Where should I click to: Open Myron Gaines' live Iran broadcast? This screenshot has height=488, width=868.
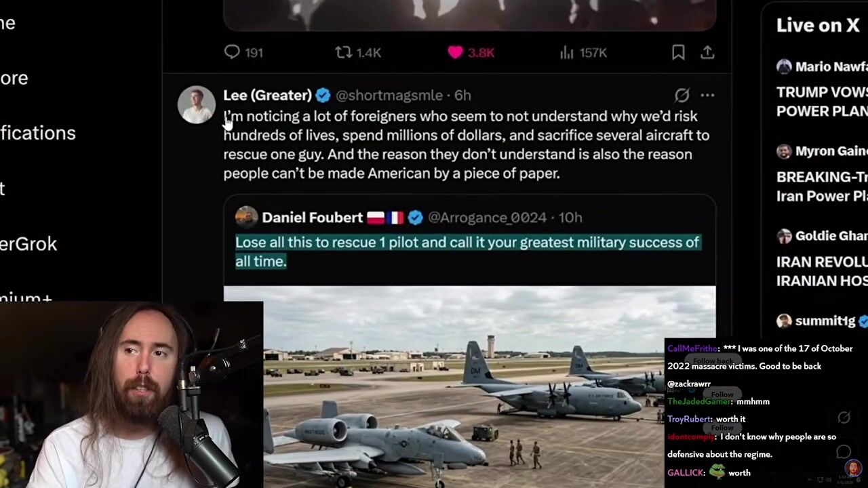(x=822, y=174)
